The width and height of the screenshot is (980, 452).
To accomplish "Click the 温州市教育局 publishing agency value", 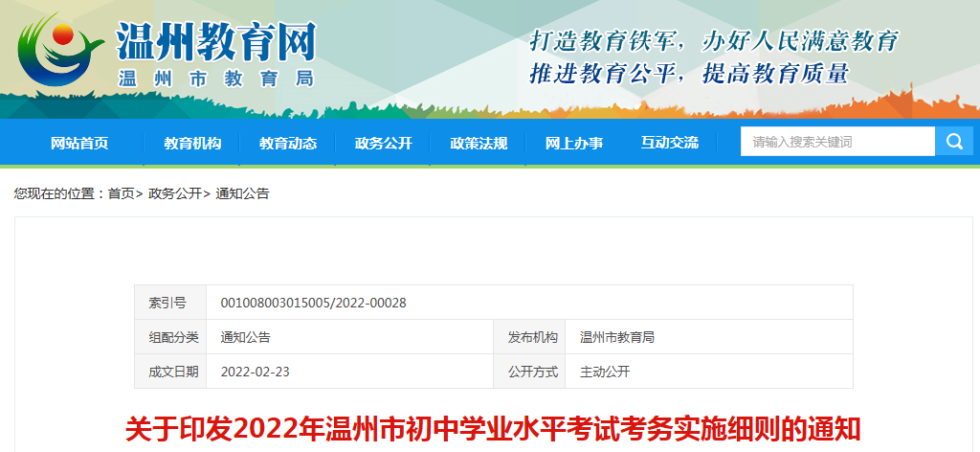I will [617, 337].
